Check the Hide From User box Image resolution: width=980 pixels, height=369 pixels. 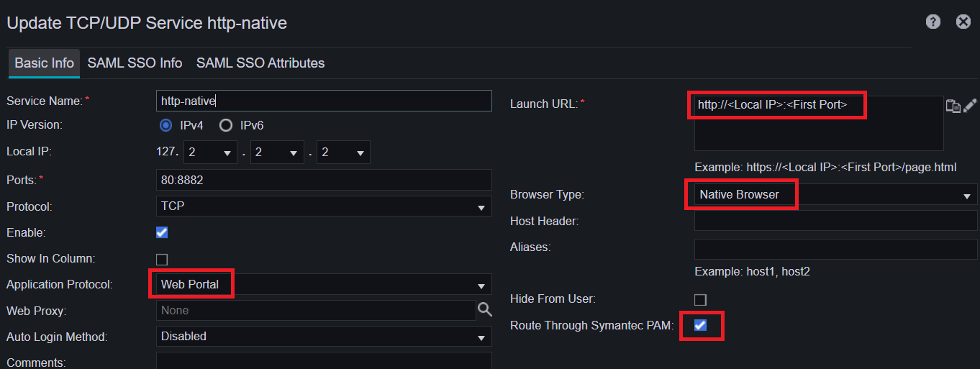tap(700, 299)
